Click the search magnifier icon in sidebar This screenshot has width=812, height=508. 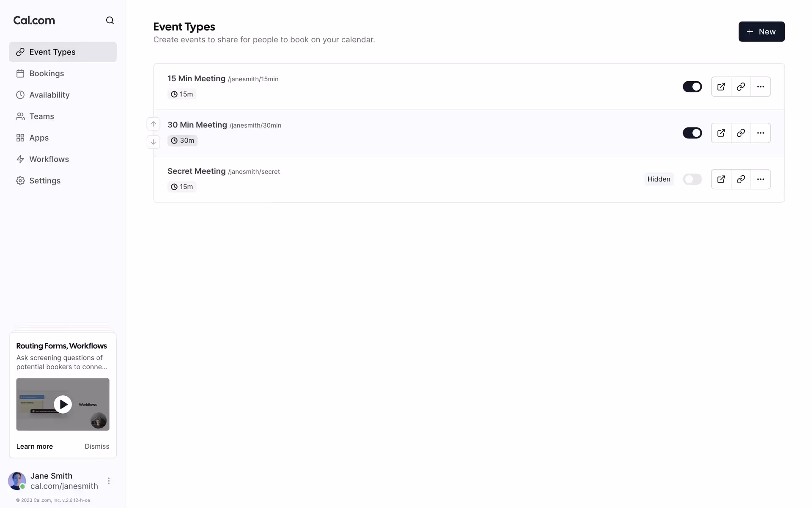(110, 20)
